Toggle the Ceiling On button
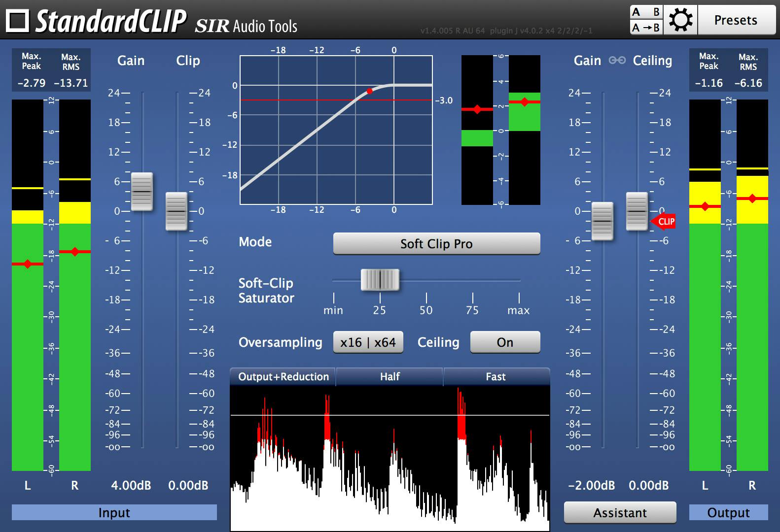This screenshot has height=532, width=780. point(505,342)
